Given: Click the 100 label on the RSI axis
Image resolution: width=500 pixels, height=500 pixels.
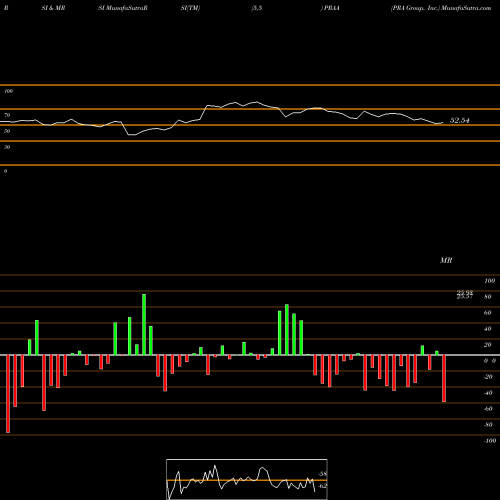Looking at the screenshot, I should (x=9, y=91).
